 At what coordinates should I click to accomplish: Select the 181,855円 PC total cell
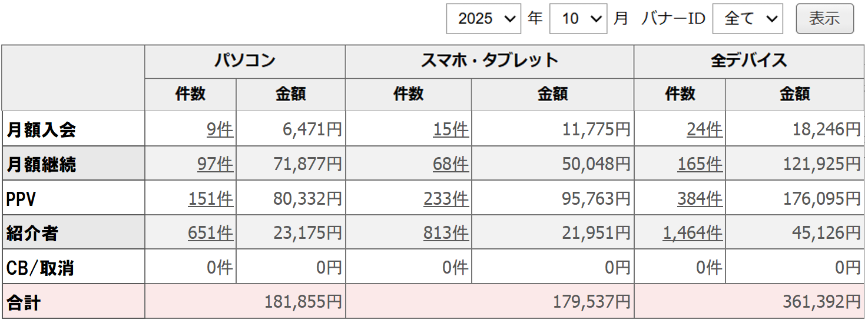click(303, 302)
